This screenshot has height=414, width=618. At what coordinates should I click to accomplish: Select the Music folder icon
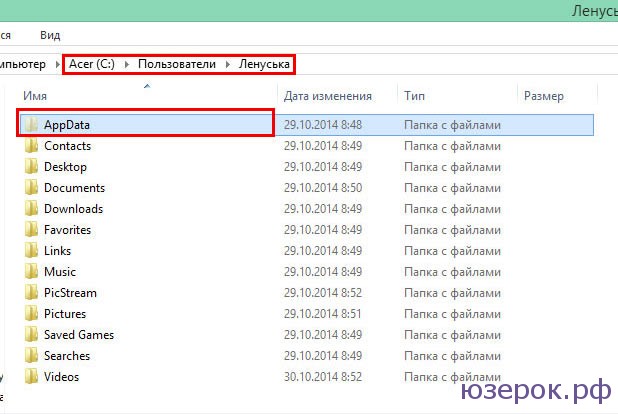[x=32, y=272]
